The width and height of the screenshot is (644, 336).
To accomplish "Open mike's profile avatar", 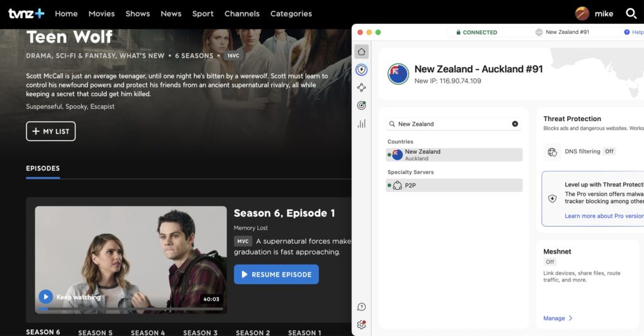I will pyautogui.click(x=582, y=14).
